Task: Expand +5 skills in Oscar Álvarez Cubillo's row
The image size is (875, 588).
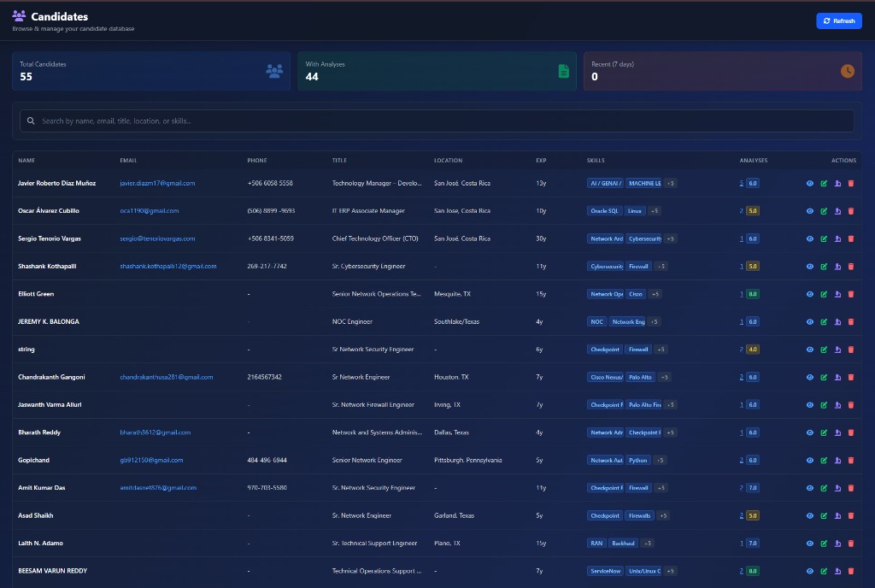Action: [x=655, y=211]
